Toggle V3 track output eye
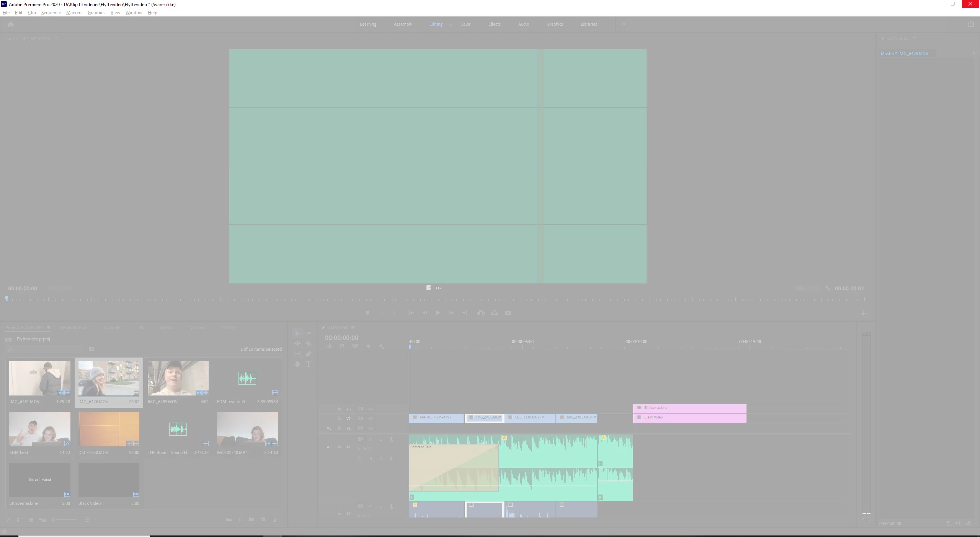The height and width of the screenshot is (537, 980). click(x=371, y=409)
